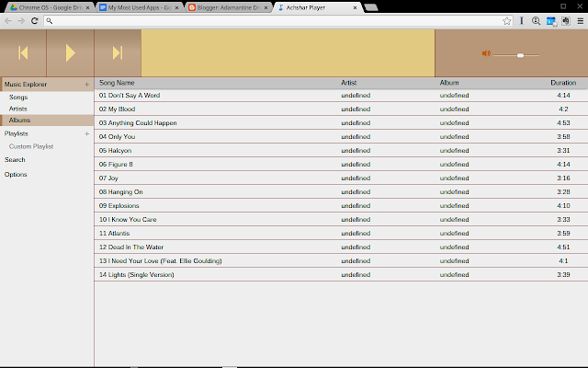Select song 07 Joy

pyautogui.click(x=341, y=178)
